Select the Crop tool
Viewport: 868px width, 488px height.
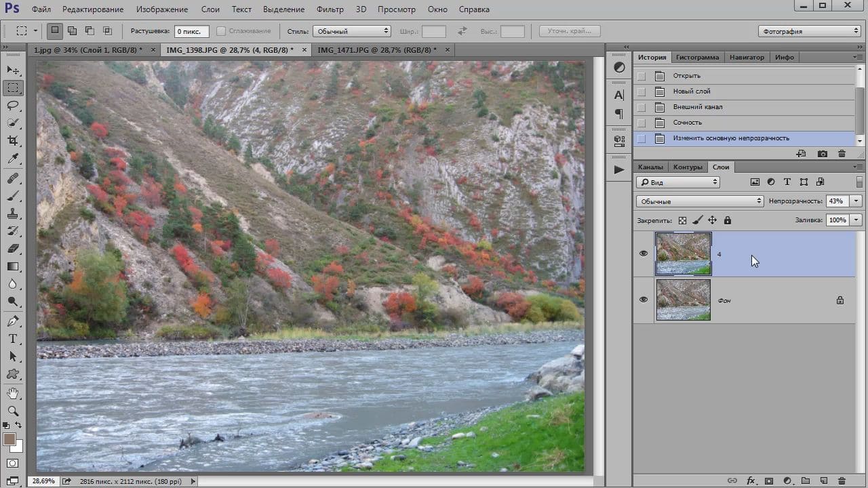point(13,140)
